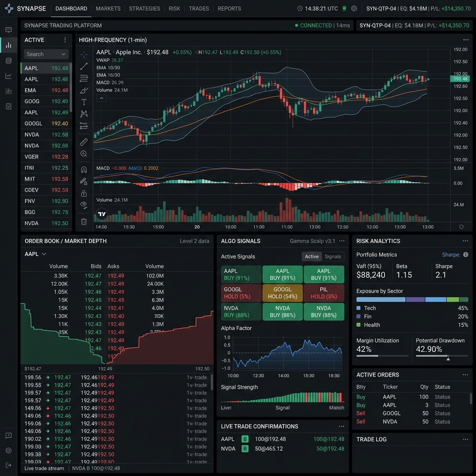This screenshot has height=476, width=476.
Task: Go to the REPORTS tab
Action: (x=229, y=8)
